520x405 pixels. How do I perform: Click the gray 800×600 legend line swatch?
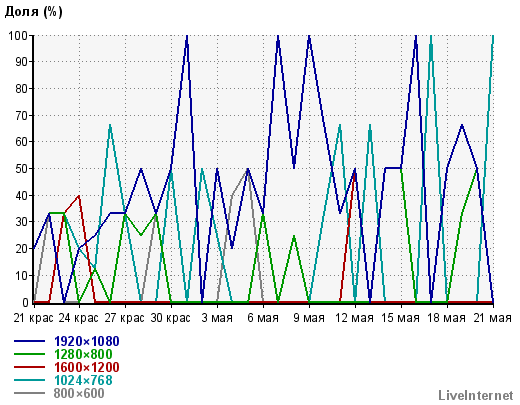tap(29, 393)
